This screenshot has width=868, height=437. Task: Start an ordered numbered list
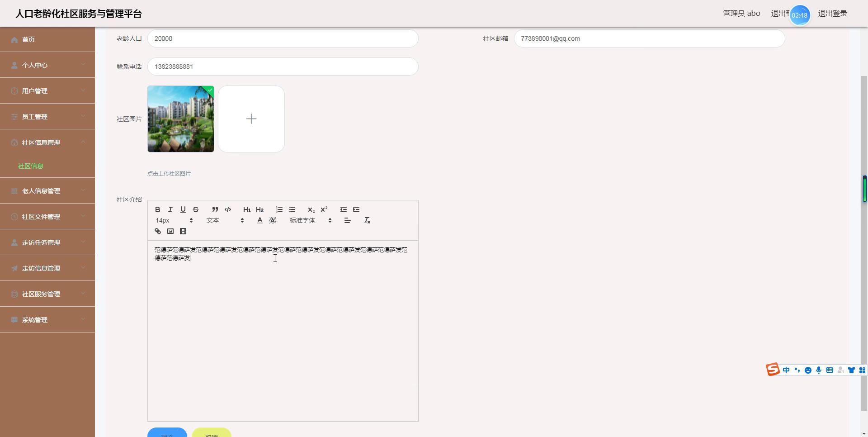[x=279, y=209]
